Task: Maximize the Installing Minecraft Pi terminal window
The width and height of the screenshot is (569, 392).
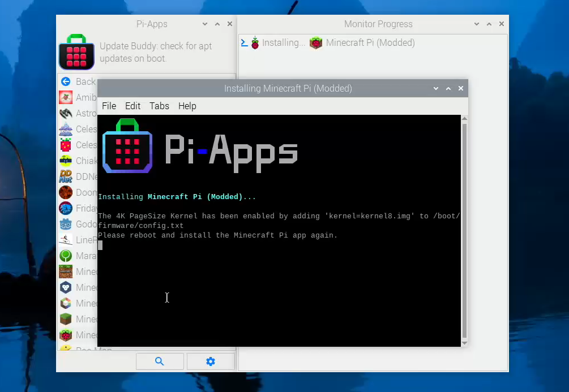Action: pos(448,88)
